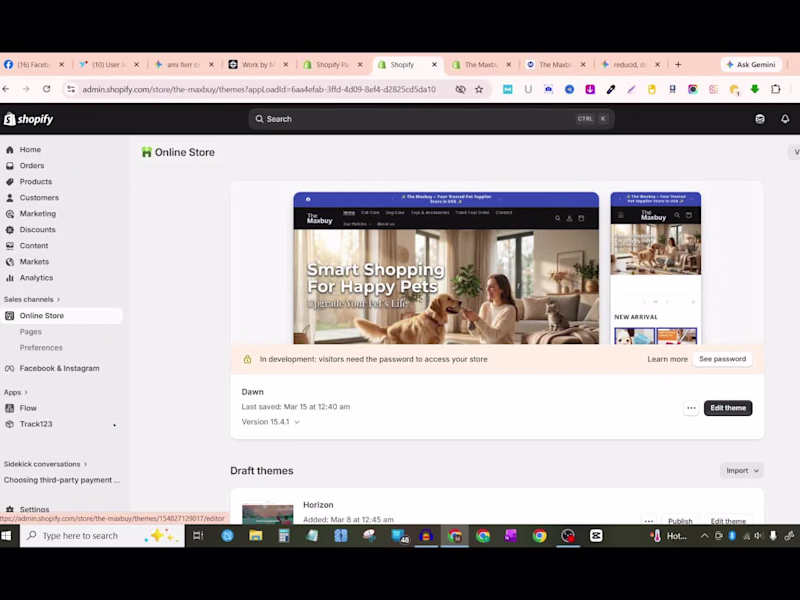Click the green Online Store heading icon
Image resolution: width=800 pixels, height=600 pixels.
146,152
